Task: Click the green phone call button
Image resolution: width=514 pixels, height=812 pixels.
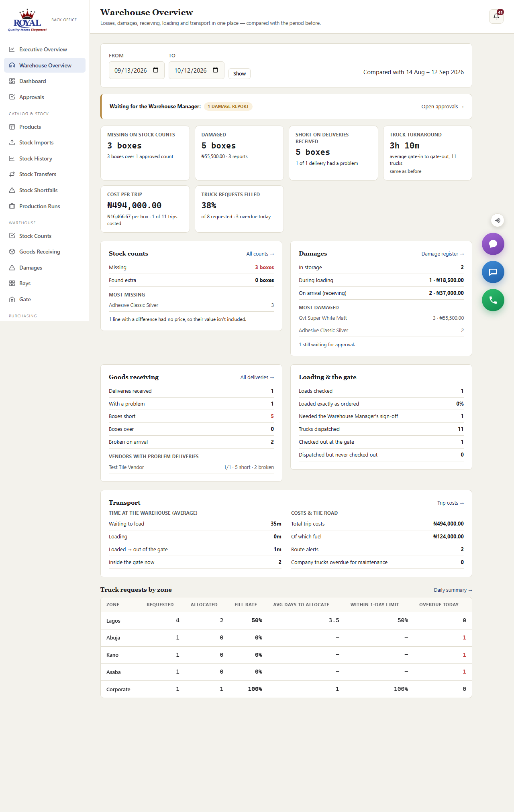Action: tap(493, 300)
